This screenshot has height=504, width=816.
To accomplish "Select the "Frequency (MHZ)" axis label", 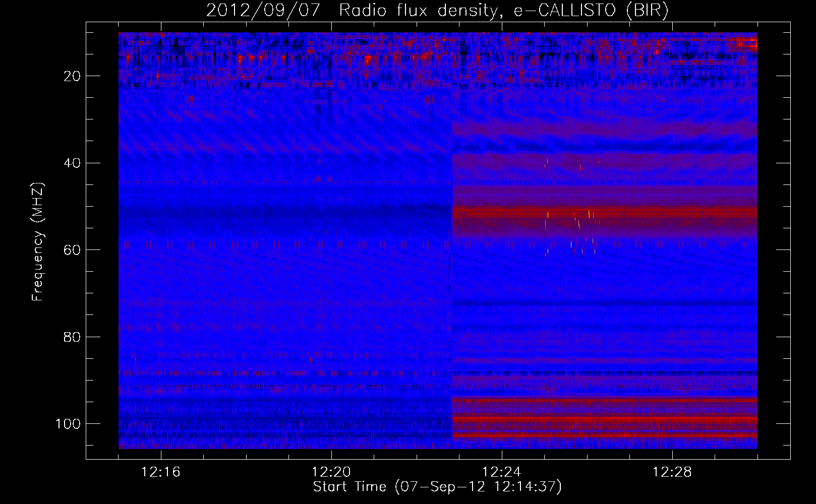I will click(x=38, y=242).
